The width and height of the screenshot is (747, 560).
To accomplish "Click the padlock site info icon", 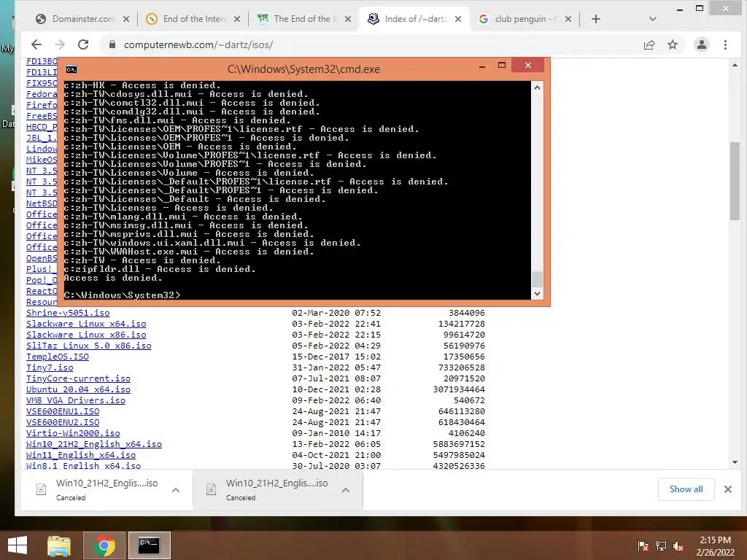I will pyautogui.click(x=112, y=44).
